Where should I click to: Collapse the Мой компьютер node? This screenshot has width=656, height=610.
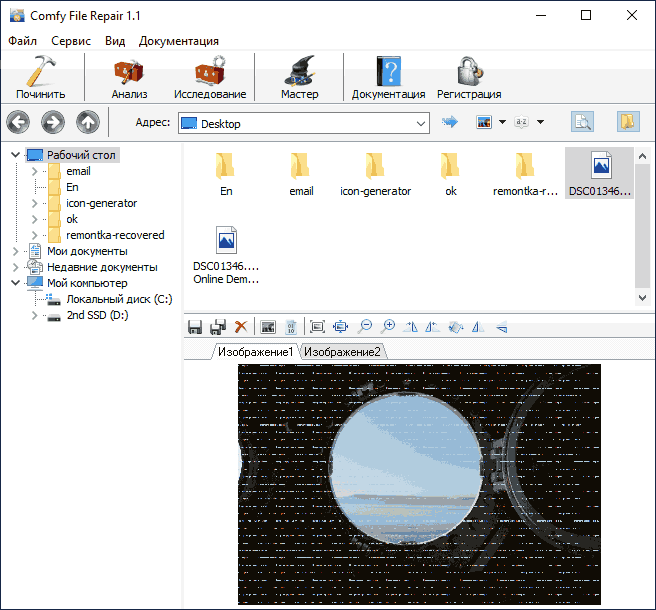[15, 283]
